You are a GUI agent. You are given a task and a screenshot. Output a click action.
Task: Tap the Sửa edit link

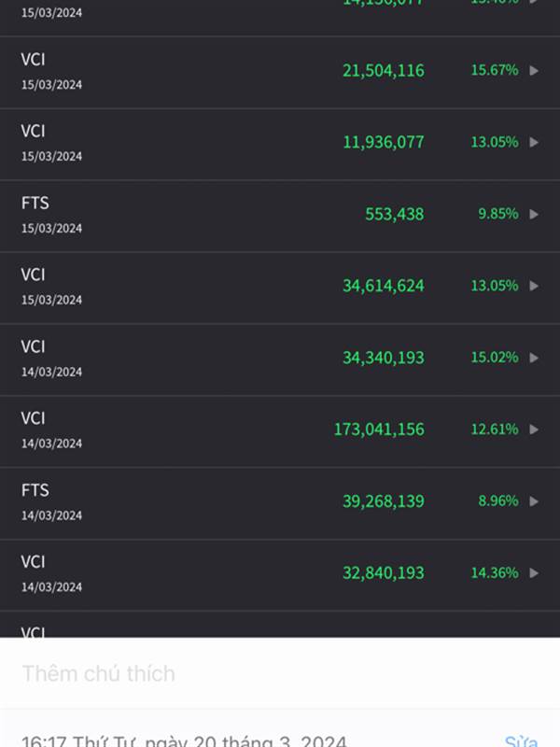(x=521, y=740)
